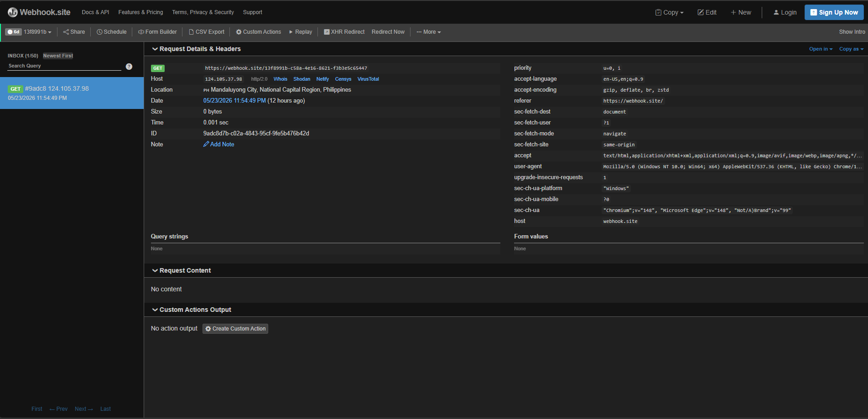Click the sec-ch-ua header value
This screenshot has height=419, width=868.
[x=697, y=211]
